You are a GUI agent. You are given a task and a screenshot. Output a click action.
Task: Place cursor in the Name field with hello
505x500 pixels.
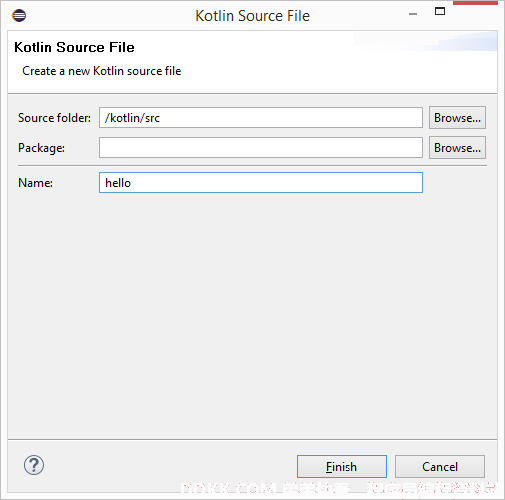(261, 183)
